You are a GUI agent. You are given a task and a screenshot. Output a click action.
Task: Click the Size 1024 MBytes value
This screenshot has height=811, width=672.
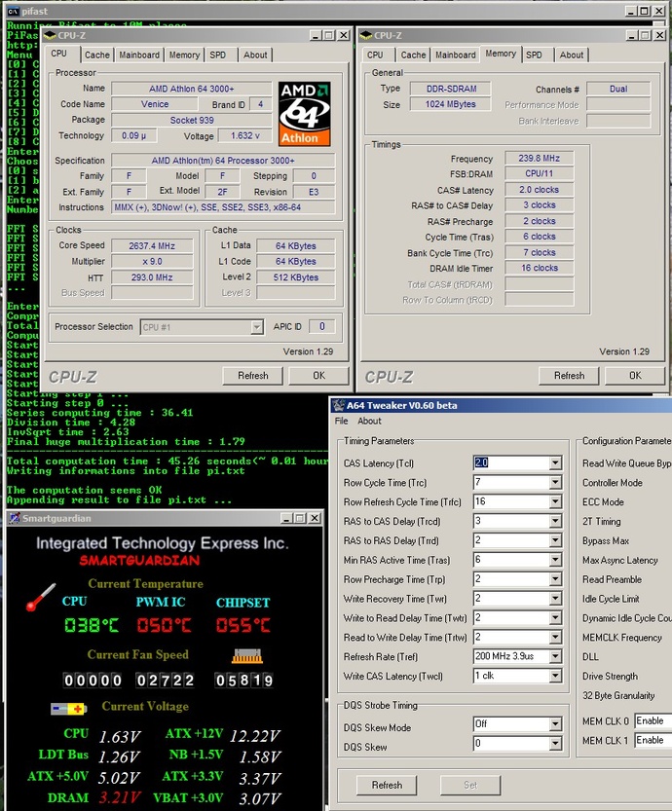point(451,104)
